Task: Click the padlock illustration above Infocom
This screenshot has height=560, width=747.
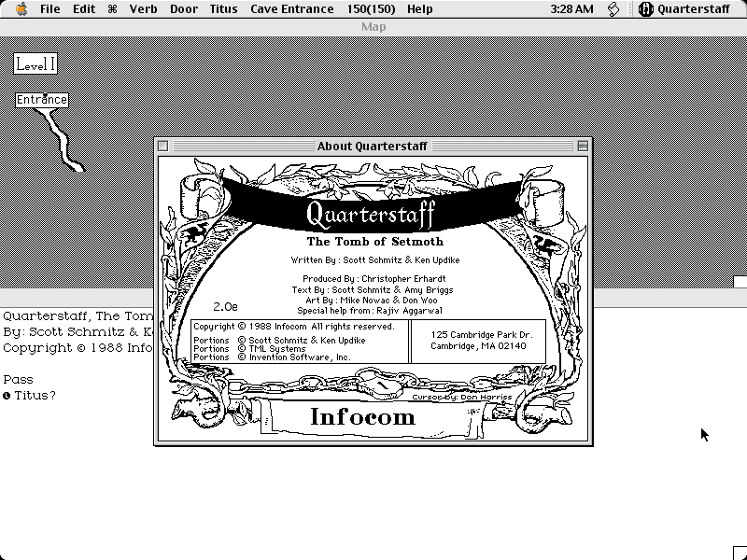Action: 379,384
